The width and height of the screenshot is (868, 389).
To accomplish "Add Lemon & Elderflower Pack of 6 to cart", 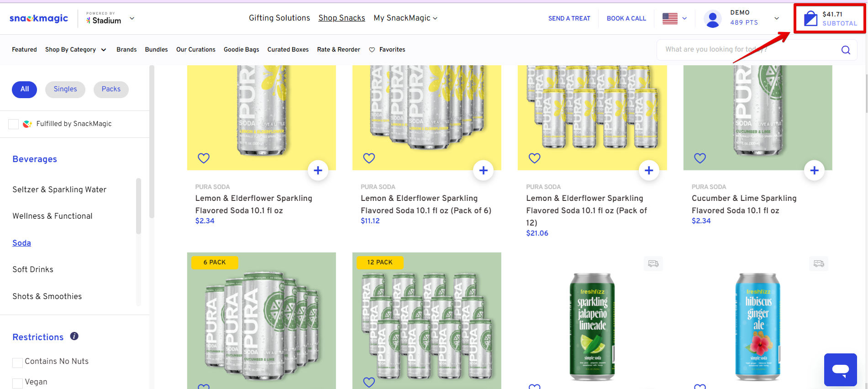I will 484,170.
